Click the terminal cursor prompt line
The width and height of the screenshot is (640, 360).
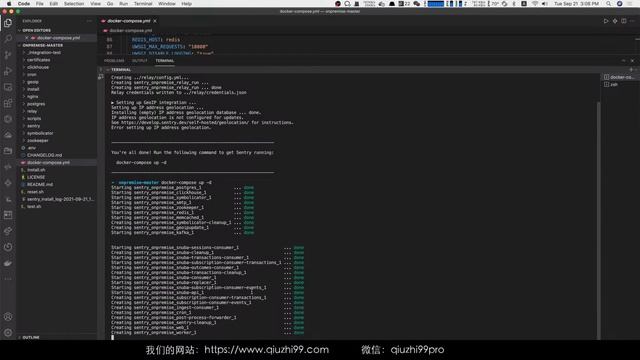tap(113, 338)
